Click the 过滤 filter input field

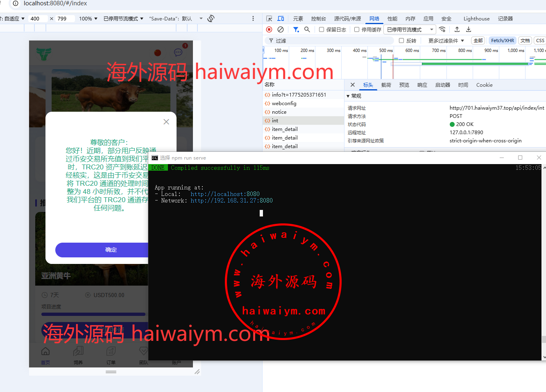pyautogui.click(x=332, y=41)
